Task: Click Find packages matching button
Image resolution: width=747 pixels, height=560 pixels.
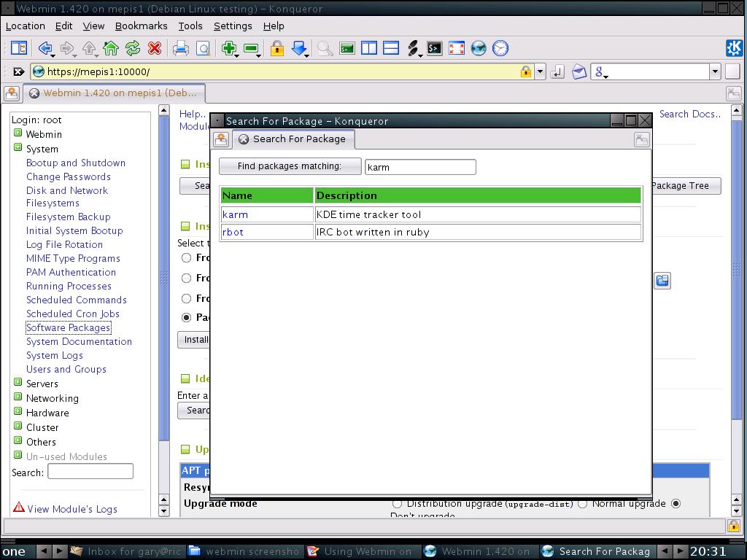Action: coord(290,166)
